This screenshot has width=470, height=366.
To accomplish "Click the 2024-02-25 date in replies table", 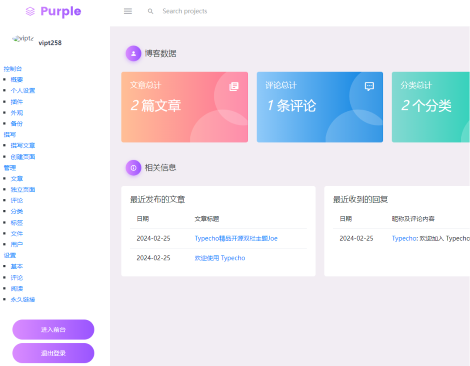I will coord(356,238).
